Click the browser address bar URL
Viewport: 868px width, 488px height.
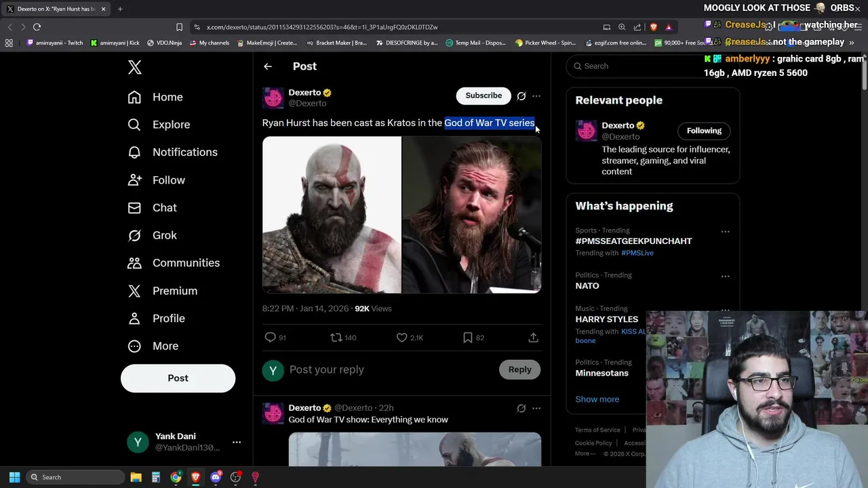(322, 27)
